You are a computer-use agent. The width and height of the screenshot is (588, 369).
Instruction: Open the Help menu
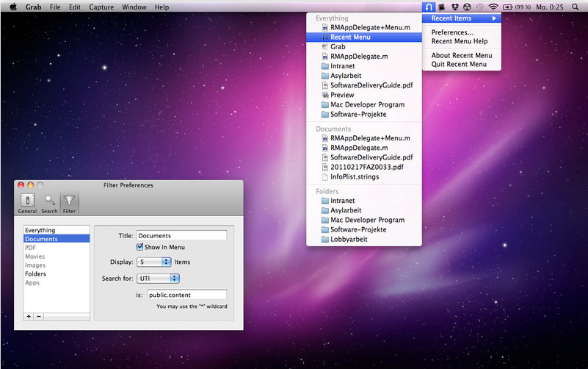[161, 7]
